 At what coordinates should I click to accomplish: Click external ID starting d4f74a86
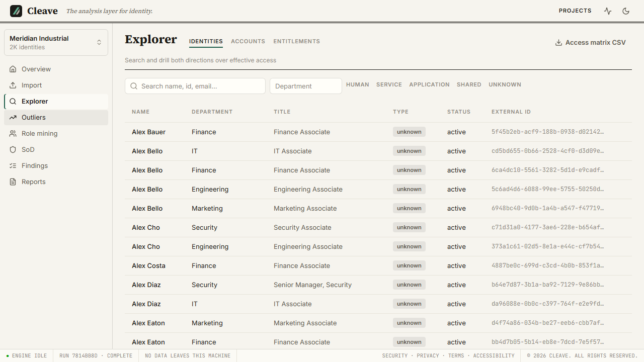[x=547, y=323]
